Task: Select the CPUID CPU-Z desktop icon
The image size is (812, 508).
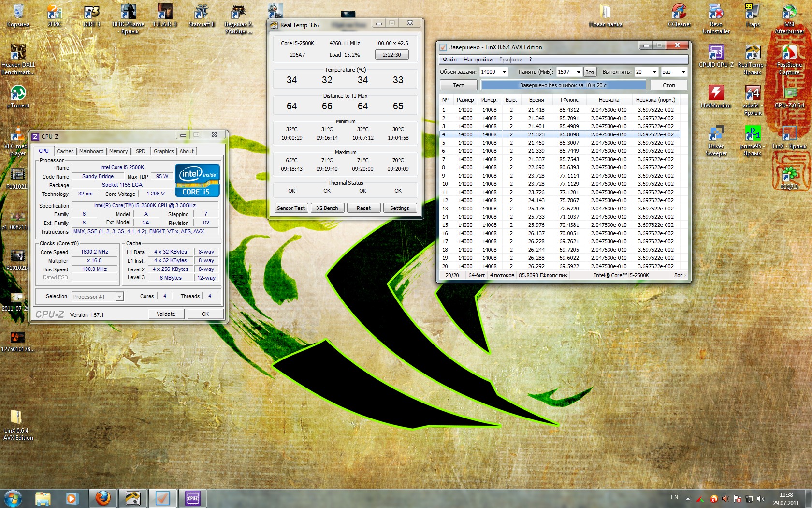Action: 716,56
